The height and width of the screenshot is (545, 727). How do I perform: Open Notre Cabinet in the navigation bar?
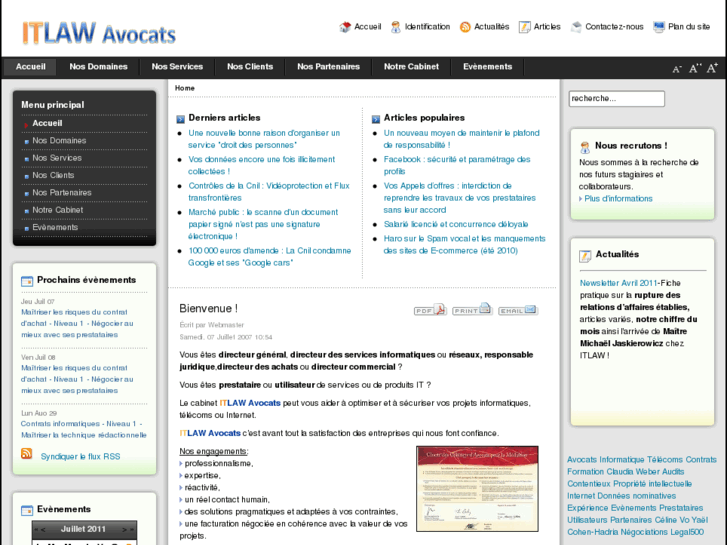[x=411, y=67]
